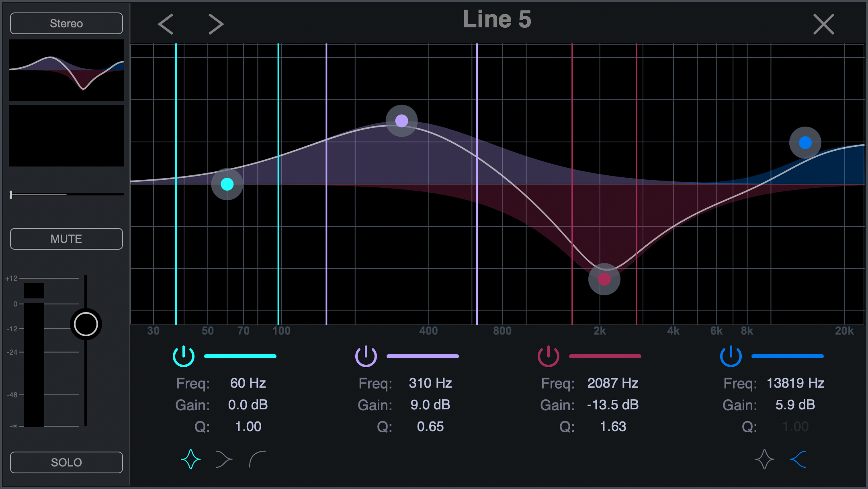Click the red band 3 EQ node
Viewport: 868px width, 489px height.
(x=604, y=279)
